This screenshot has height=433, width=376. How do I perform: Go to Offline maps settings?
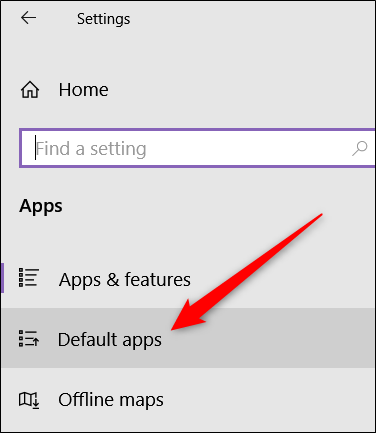(188, 399)
